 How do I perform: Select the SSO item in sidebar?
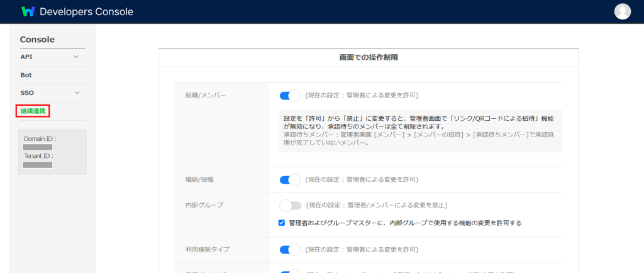pos(27,92)
